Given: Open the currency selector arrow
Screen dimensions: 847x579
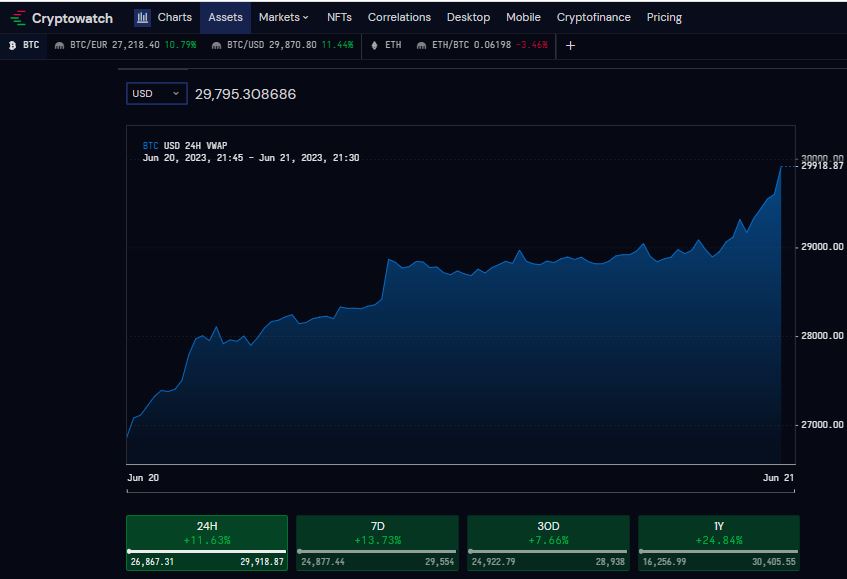Looking at the screenshot, I should (176, 93).
